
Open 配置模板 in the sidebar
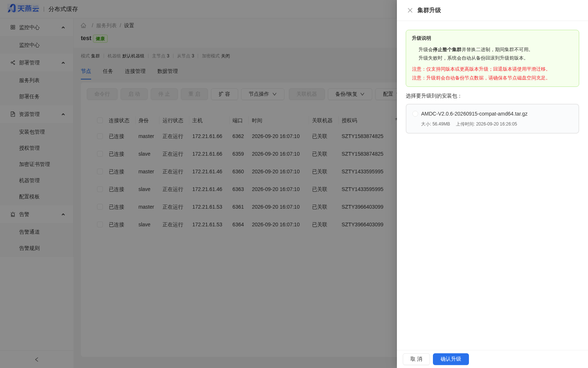click(37, 197)
